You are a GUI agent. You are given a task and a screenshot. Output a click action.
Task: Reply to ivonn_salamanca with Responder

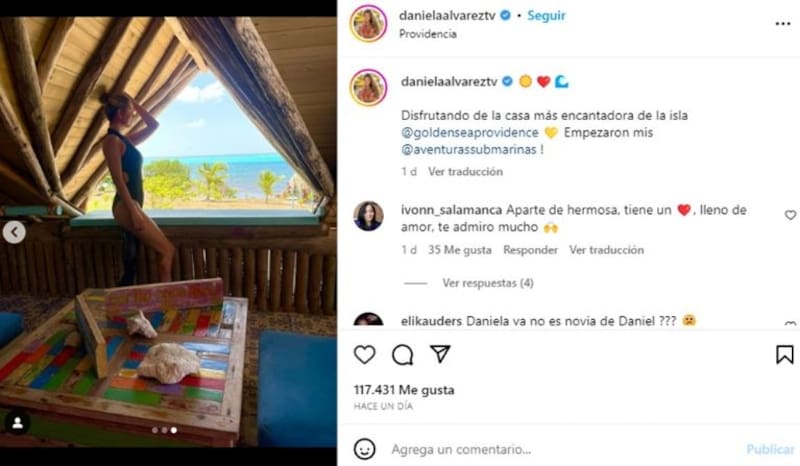point(530,250)
